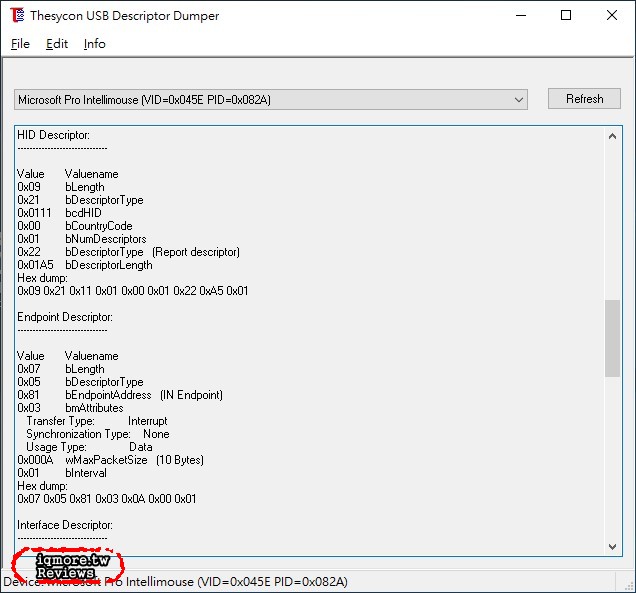Click the endpoint hex dump line starting 0x07 0x05
The width and height of the screenshot is (636, 593).
click(x=107, y=498)
